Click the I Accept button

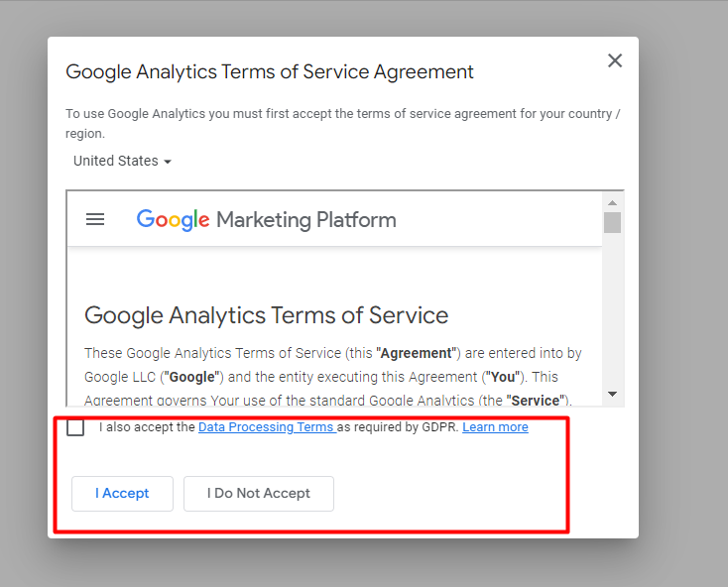pyautogui.click(x=122, y=493)
